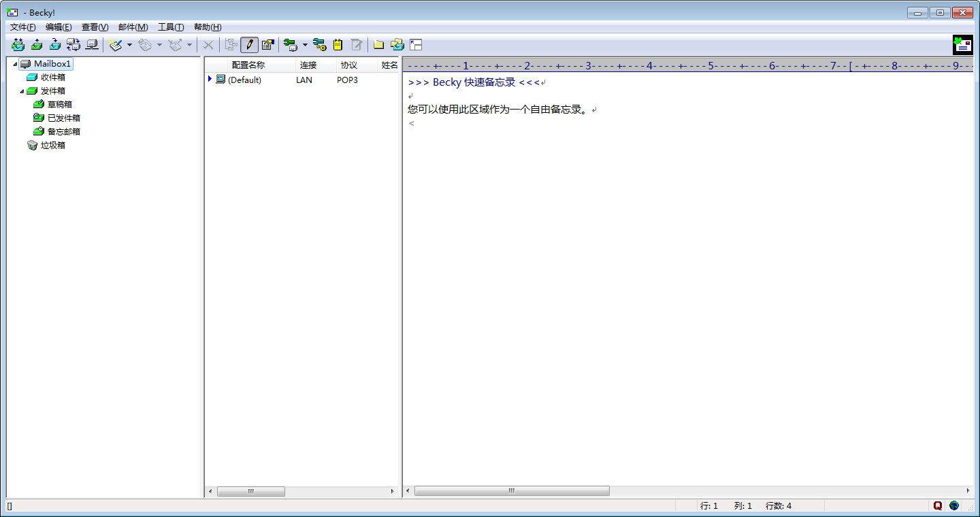Click the green wrench mailbox settings icon
This screenshot has height=517, width=980.
point(291,45)
